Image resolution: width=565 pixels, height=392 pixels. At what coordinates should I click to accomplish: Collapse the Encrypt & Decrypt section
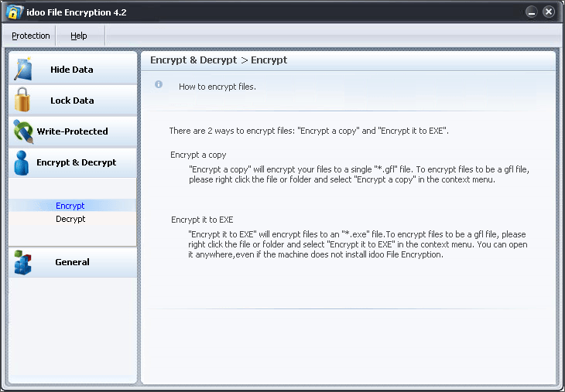point(73,162)
